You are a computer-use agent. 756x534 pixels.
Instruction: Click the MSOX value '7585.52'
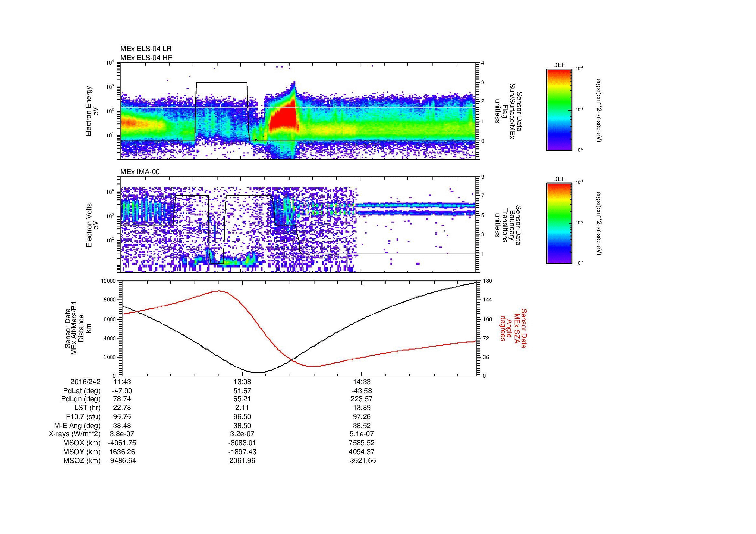click(x=362, y=443)
